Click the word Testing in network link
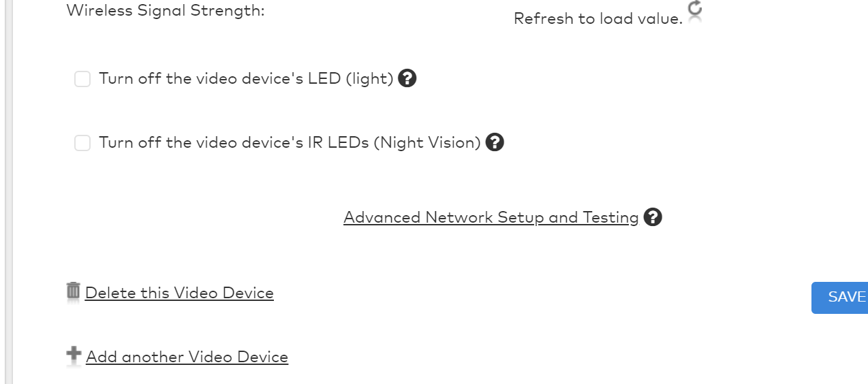The width and height of the screenshot is (868, 384). [x=610, y=217]
